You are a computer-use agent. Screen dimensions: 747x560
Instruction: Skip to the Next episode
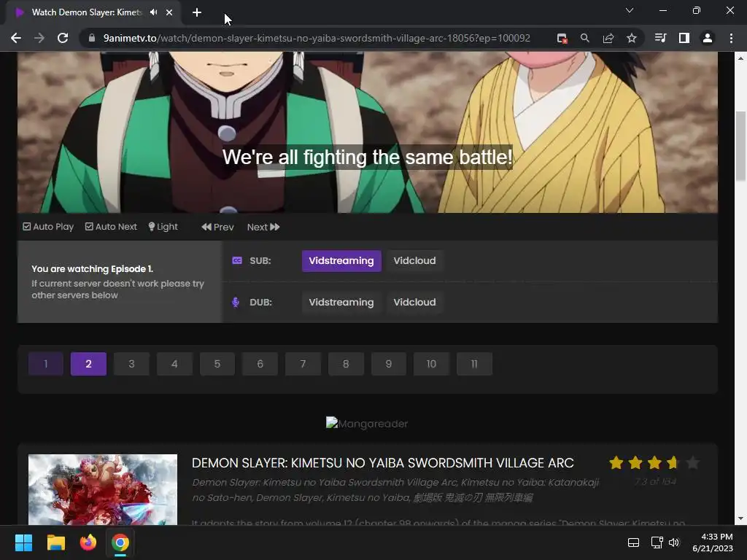pos(263,227)
